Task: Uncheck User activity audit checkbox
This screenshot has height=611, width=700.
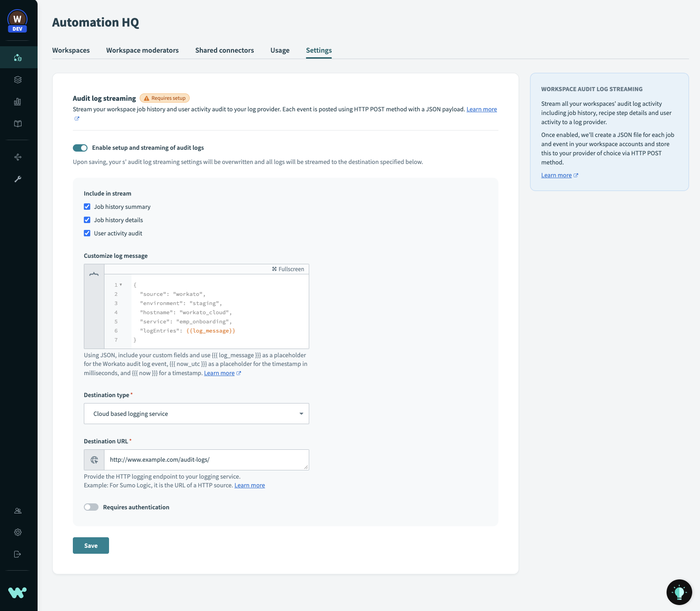Action: tap(87, 234)
